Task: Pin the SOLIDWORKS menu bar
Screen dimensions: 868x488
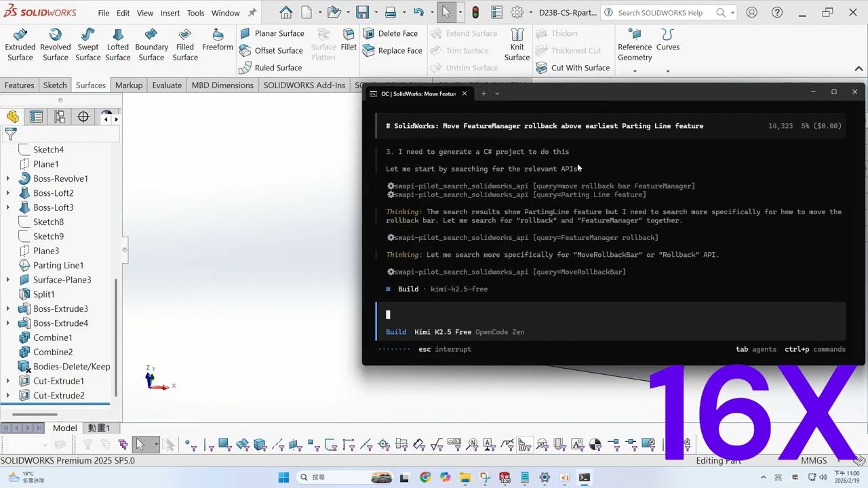Action: point(252,13)
